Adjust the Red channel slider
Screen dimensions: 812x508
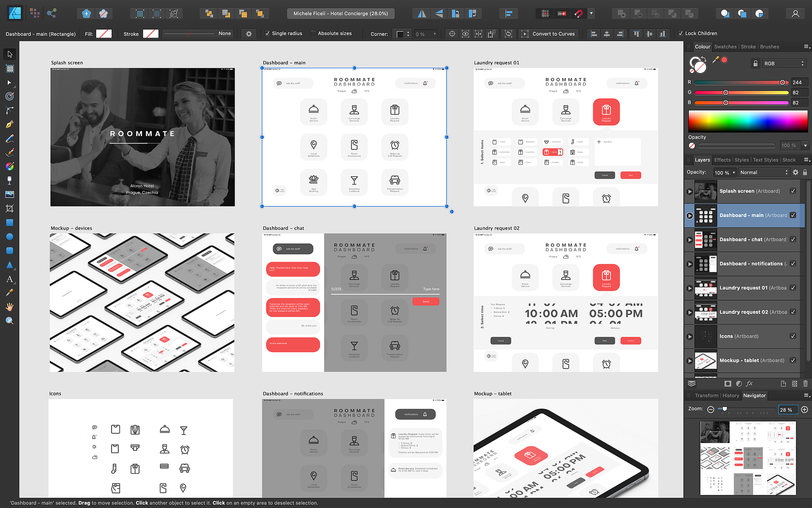coord(782,82)
